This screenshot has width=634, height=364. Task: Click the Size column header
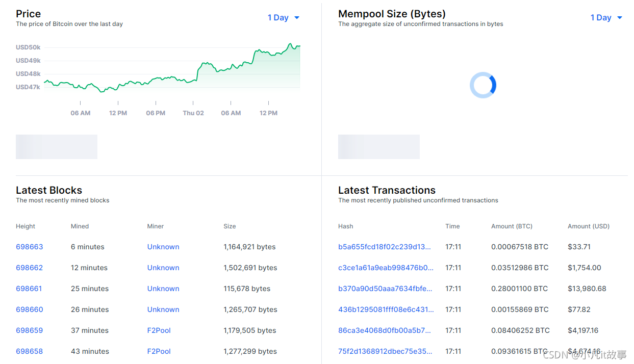click(230, 226)
